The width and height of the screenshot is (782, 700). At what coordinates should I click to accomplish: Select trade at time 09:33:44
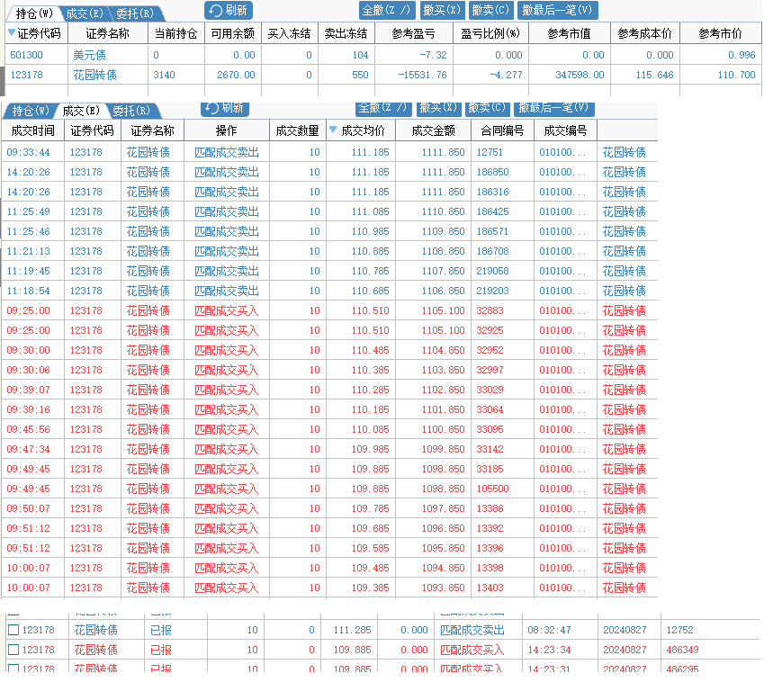[x=329, y=152]
